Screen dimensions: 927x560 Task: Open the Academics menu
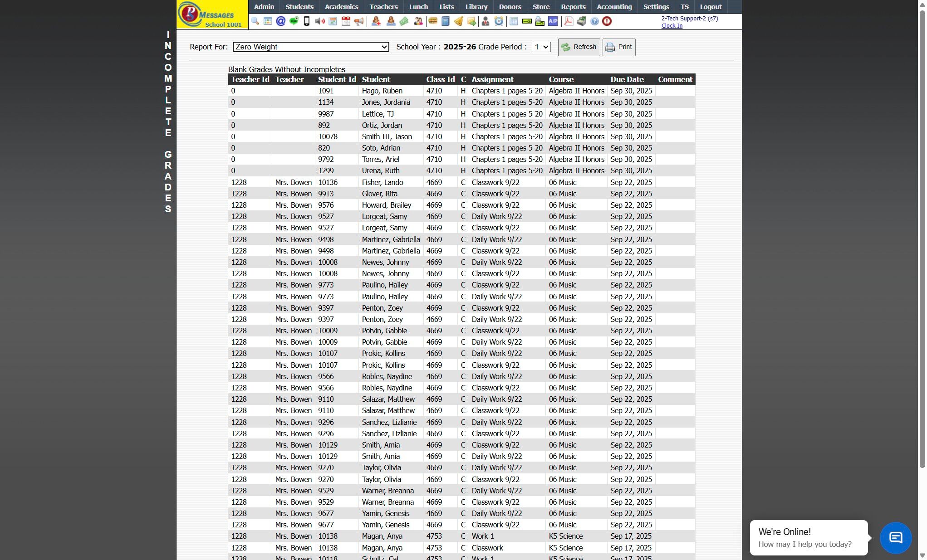[x=341, y=7]
